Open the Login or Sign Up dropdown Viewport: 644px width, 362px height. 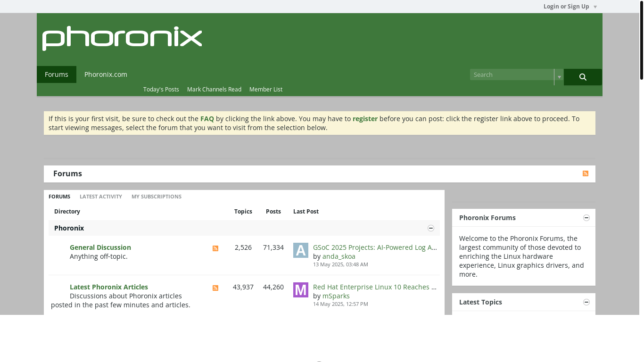pyautogui.click(x=570, y=7)
